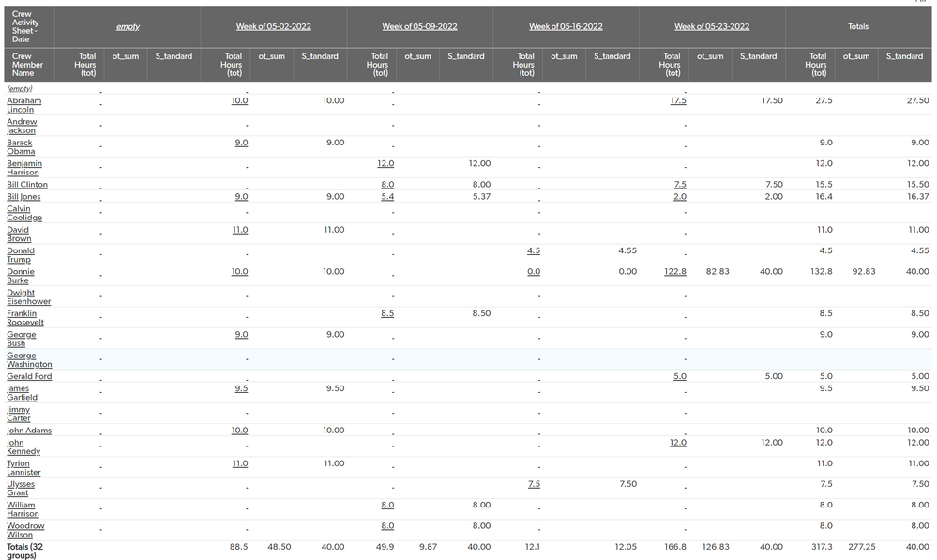Open the Week of 05-23-2022 column link
The height and width of the screenshot is (560, 937).
[x=712, y=26]
